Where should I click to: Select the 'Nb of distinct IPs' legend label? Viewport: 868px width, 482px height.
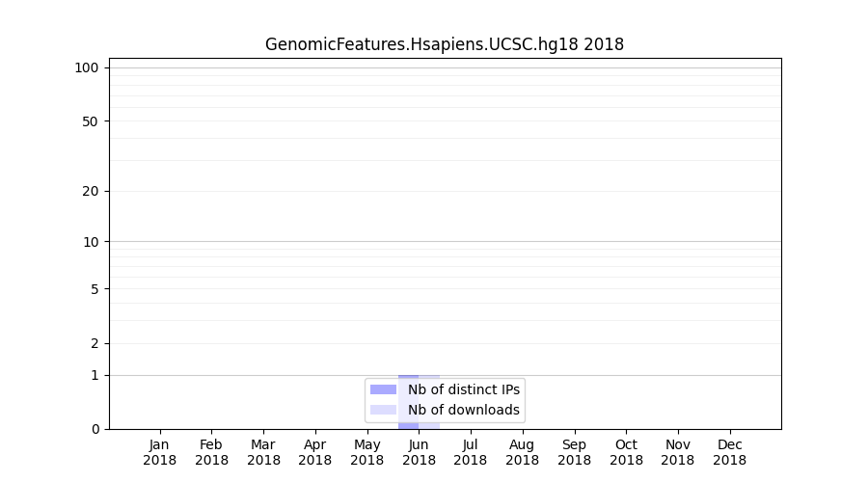pyautogui.click(x=464, y=389)
